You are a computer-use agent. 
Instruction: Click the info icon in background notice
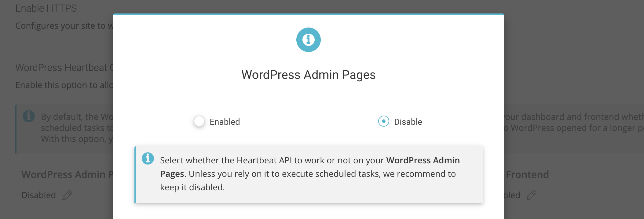(29, 116)
